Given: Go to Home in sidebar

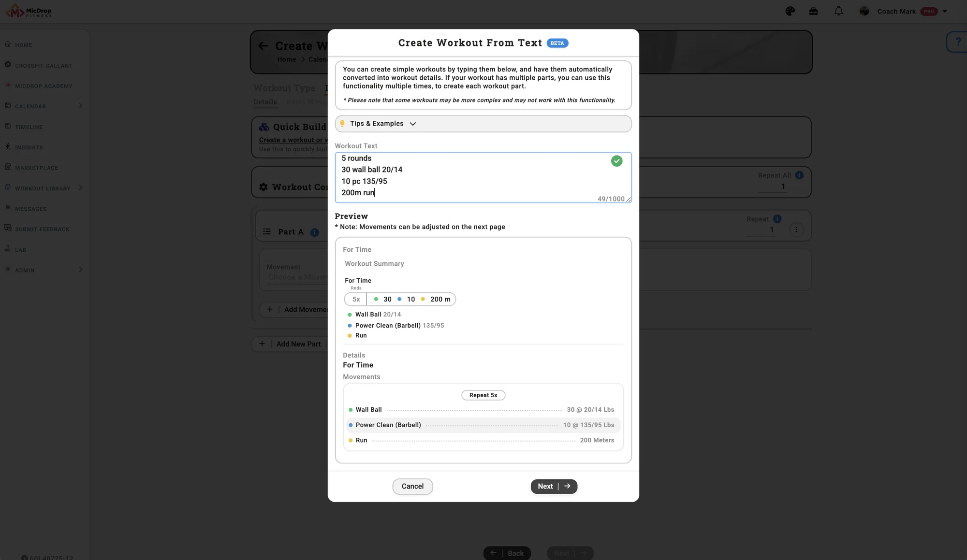Looking at the screenshot, I should click(x=23, y=45).
